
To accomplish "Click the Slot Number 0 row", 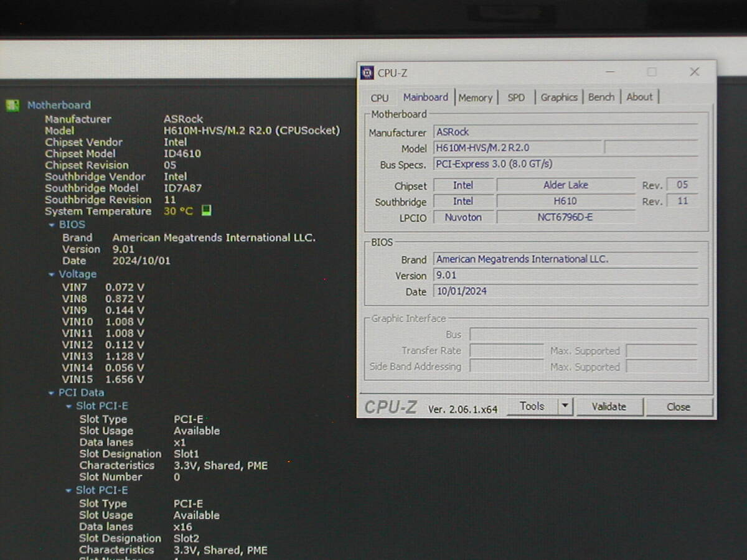I will pyautogui.click(x=129, y=477).
